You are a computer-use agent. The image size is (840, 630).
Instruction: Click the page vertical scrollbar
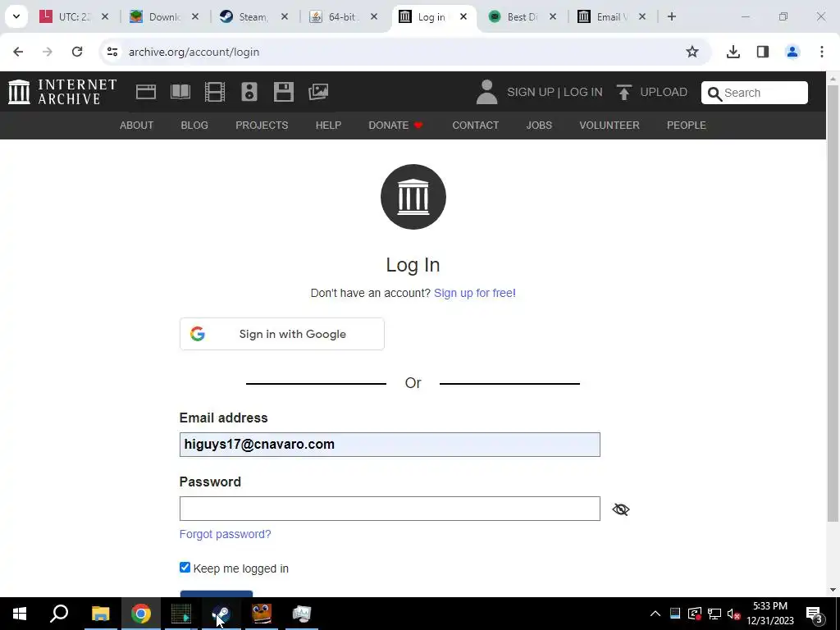[833, 303]
